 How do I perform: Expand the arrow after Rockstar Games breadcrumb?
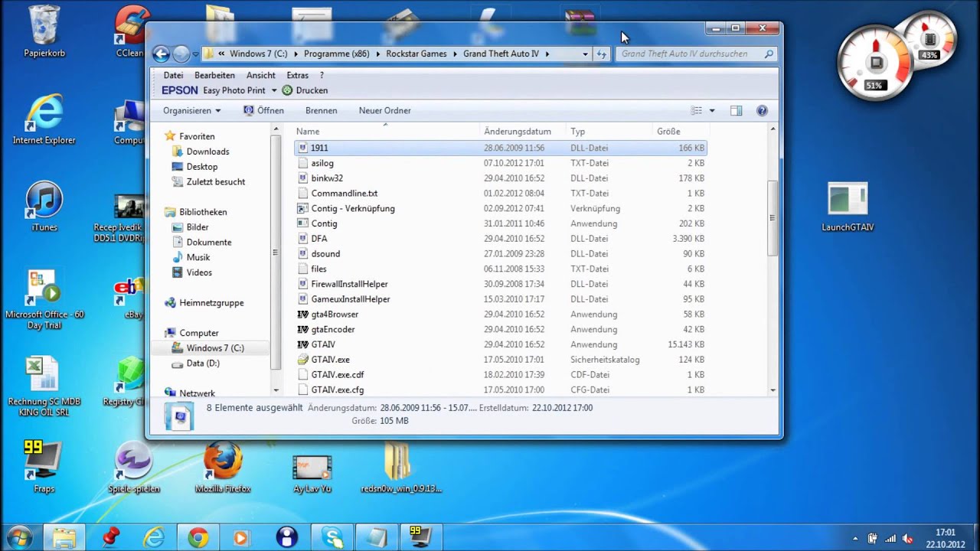coord(455,54)
